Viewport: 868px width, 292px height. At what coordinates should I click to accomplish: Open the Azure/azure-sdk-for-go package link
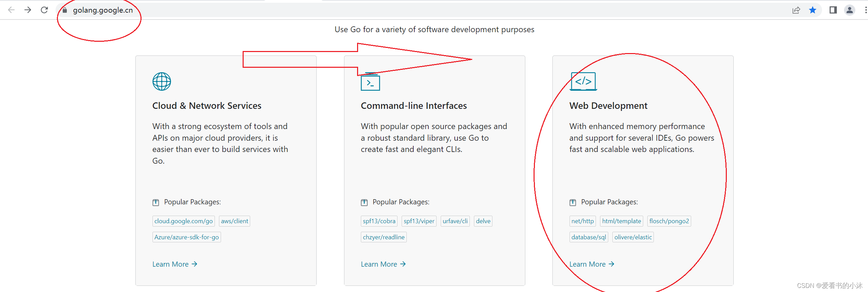(x=186, y=237)
